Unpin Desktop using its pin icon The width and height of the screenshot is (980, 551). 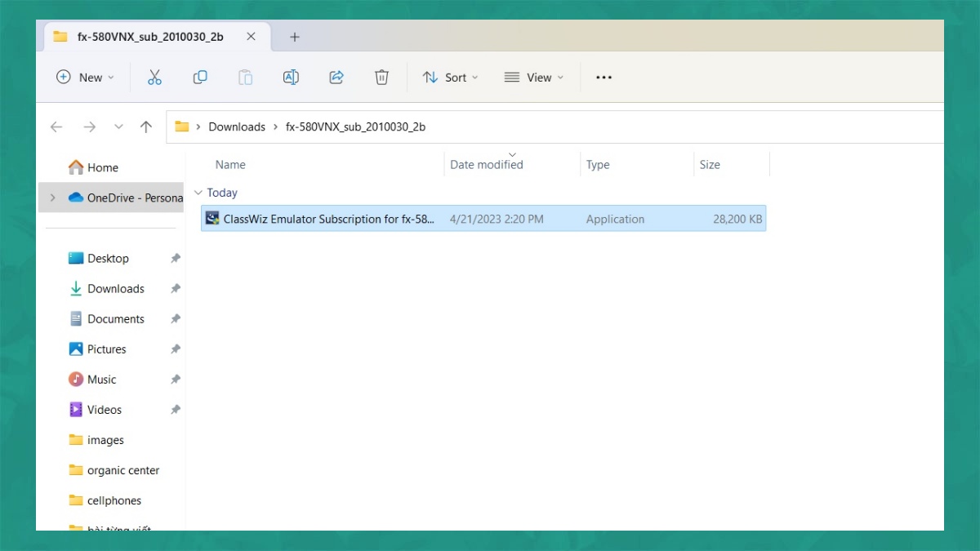click(175, 258)
